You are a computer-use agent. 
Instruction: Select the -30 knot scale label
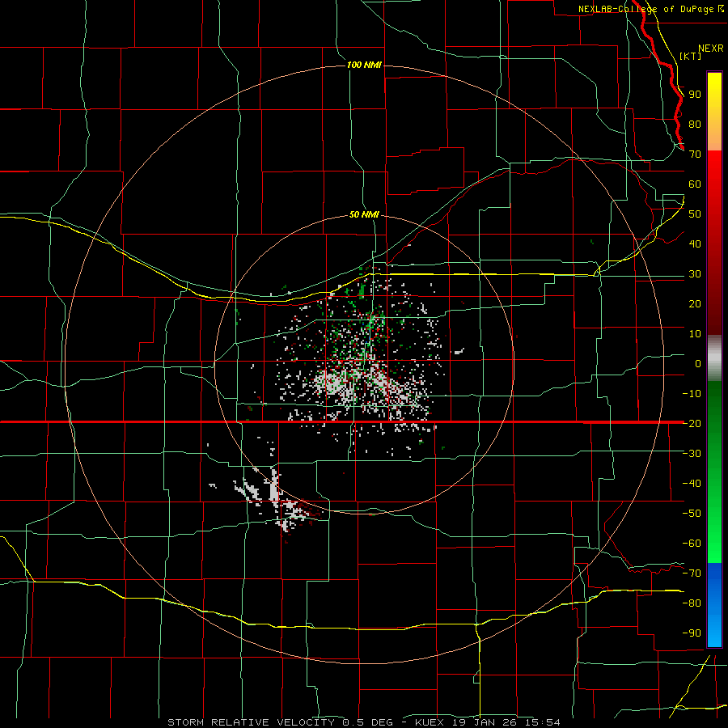(x=692, y=454)
